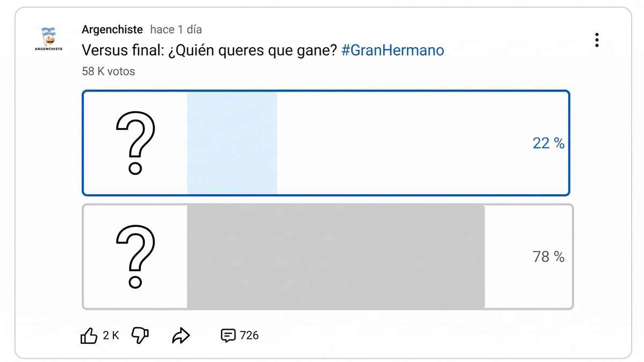644x362 pixels.
Task: Open the #GranHermano hashtag link
Action: [x=392, y=50]
